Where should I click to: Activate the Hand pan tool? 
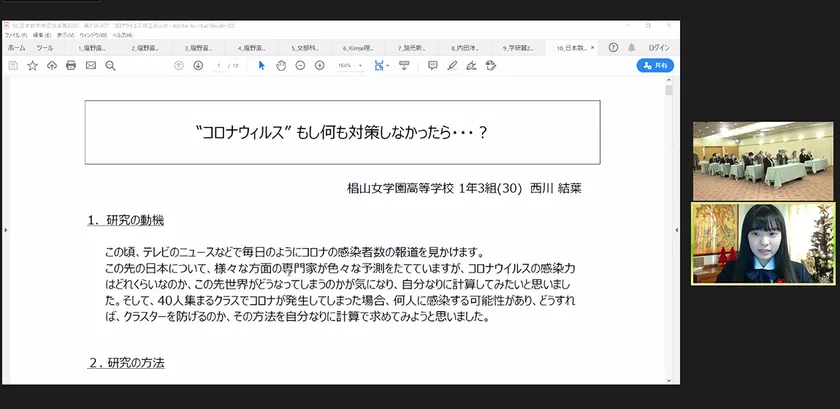click(x=281, y=65)
